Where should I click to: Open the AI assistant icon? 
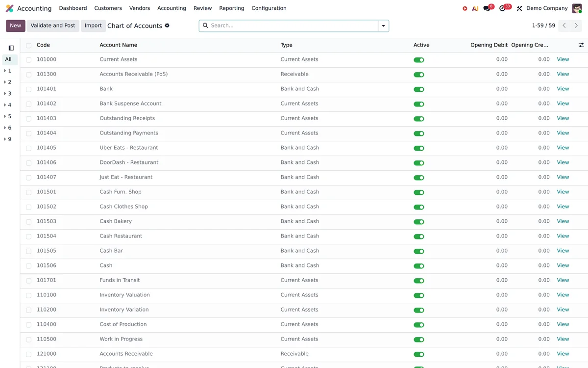tap(475, 8)
